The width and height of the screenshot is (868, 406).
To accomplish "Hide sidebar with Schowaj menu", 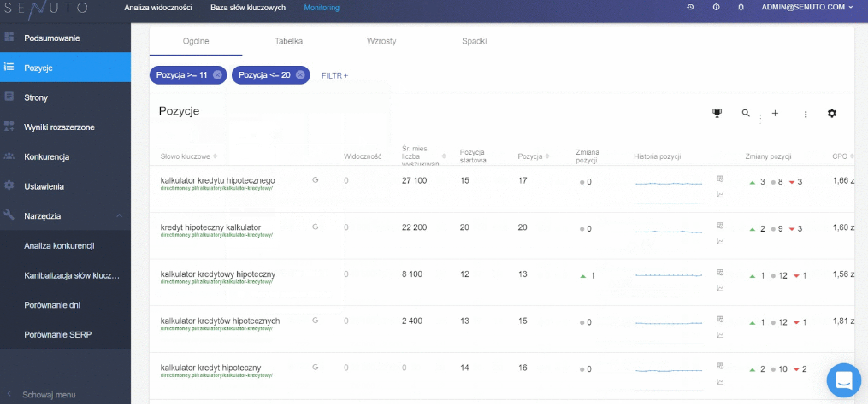I will [x=49, y=395].
